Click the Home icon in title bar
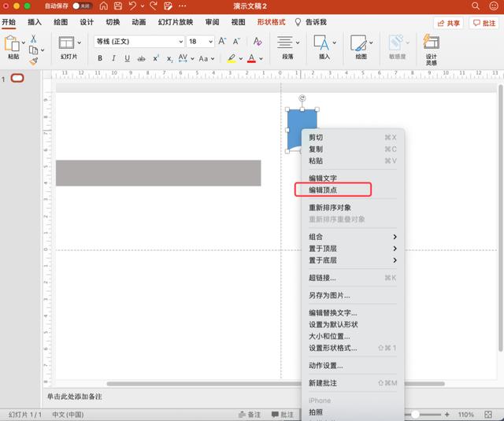This screenshot has height=421, width=504. pyautogui.click(x=103, y=6)
